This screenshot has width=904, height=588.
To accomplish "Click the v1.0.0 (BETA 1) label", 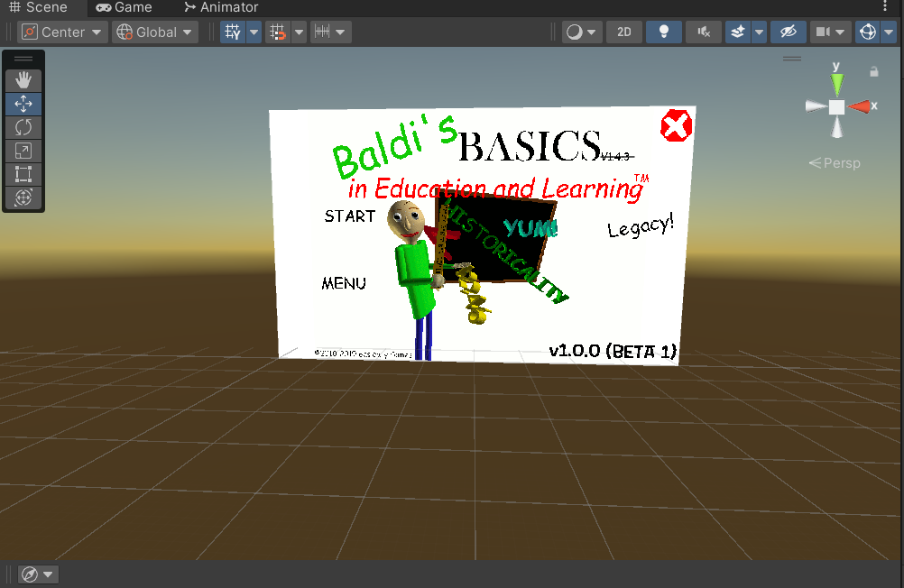I will click(613, 351).
